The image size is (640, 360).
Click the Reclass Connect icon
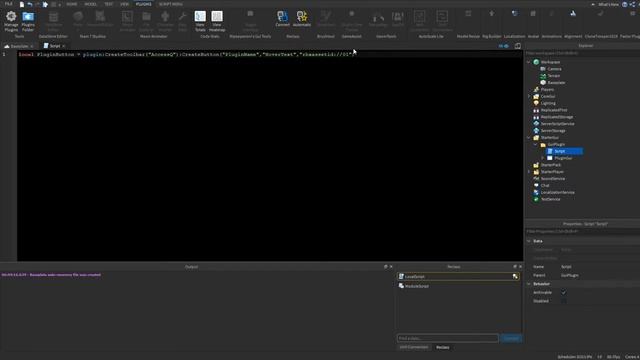point(282,16)
